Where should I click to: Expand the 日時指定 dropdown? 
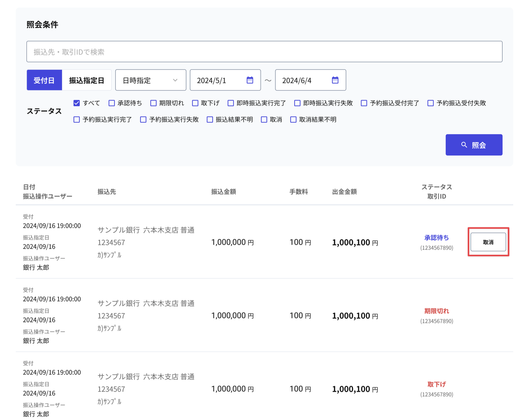click(x=151, y=80)
